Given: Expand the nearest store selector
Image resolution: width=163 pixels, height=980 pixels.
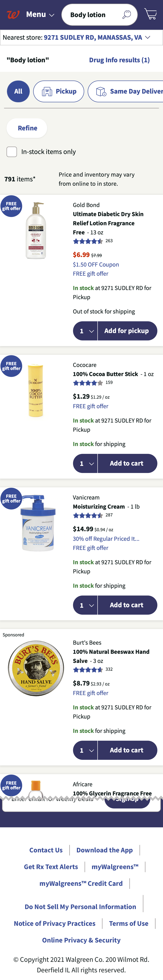Looking at the screenshot, I should [x=147, y=37].
